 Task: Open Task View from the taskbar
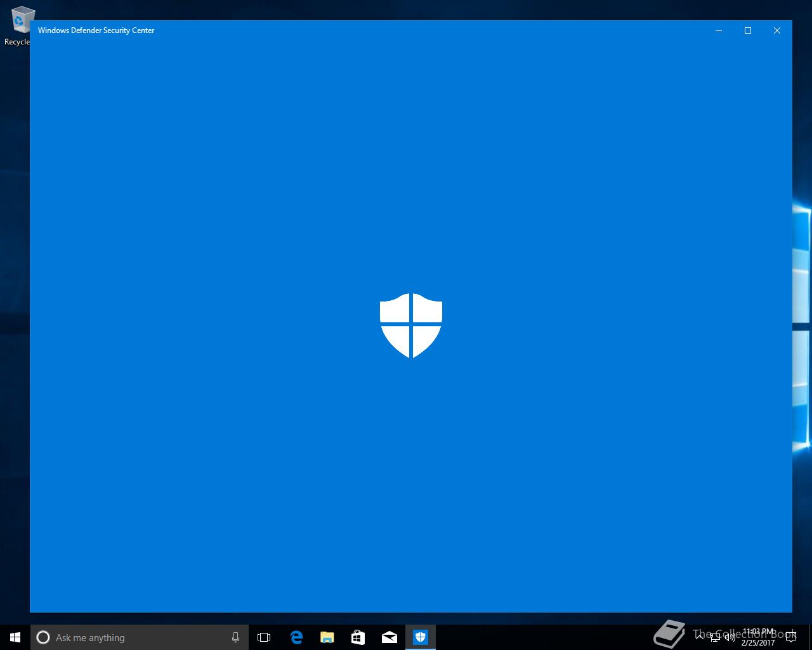point(264,637)
